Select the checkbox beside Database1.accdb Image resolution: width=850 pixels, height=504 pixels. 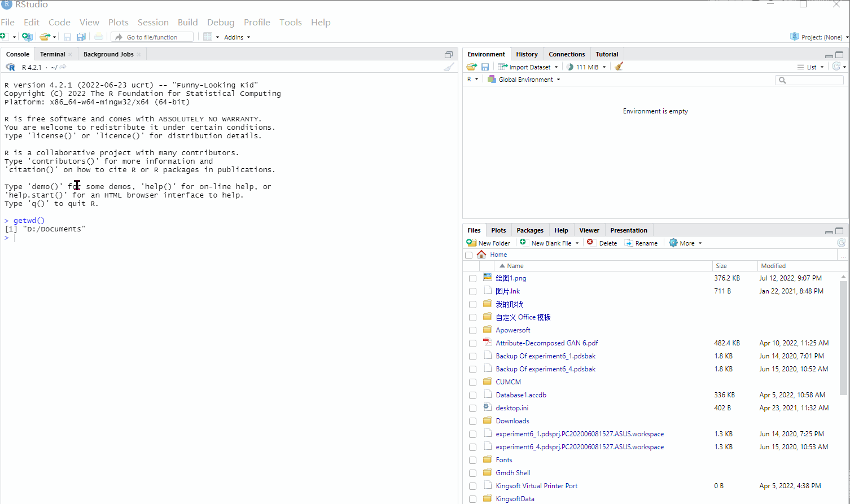472,395
